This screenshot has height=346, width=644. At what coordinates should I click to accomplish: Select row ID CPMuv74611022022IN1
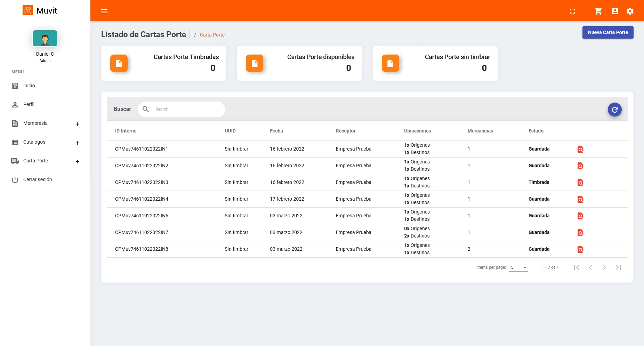point(142,149)
